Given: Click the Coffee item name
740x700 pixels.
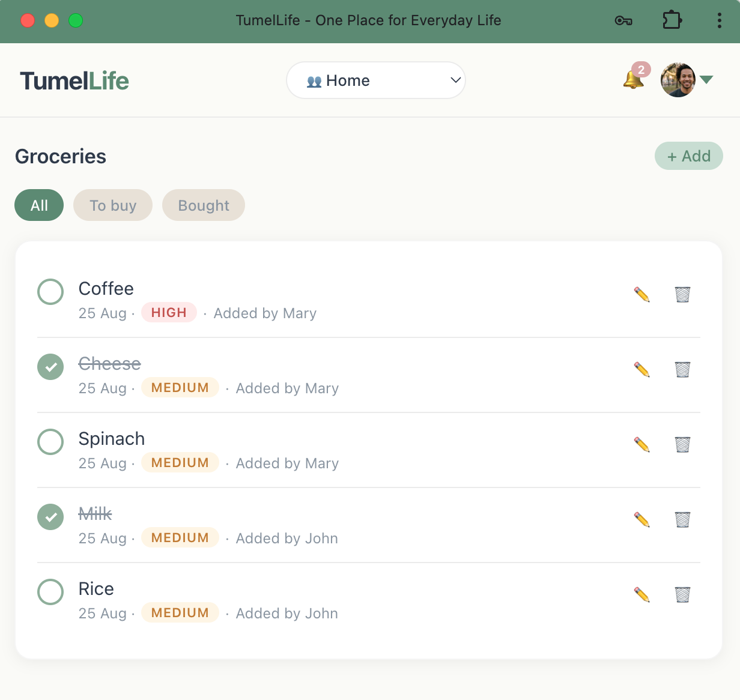Looking at the screenshot, I should (x=106, y=289).
